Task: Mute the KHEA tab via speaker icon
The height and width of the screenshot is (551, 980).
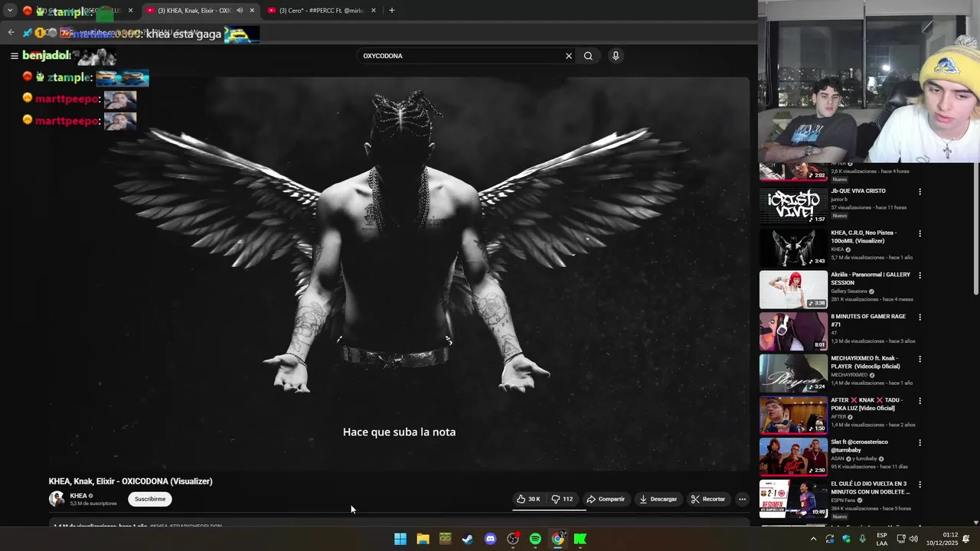Action: [239, 11]
